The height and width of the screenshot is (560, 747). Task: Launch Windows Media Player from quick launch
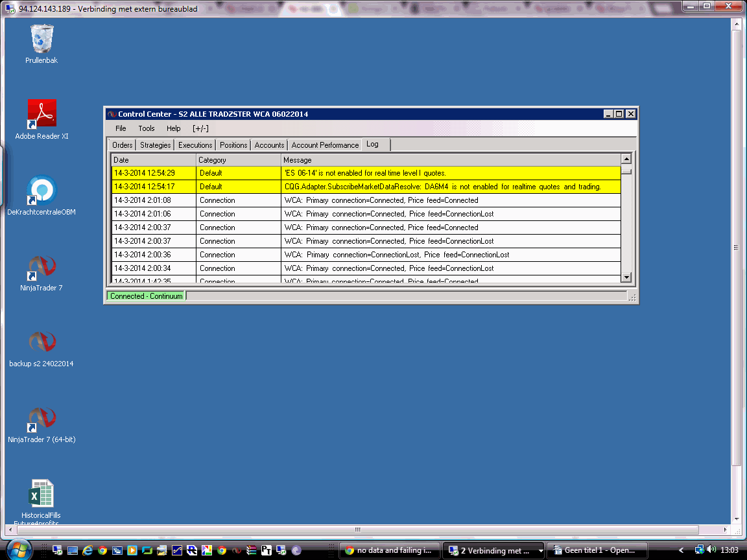click(132, 550)
